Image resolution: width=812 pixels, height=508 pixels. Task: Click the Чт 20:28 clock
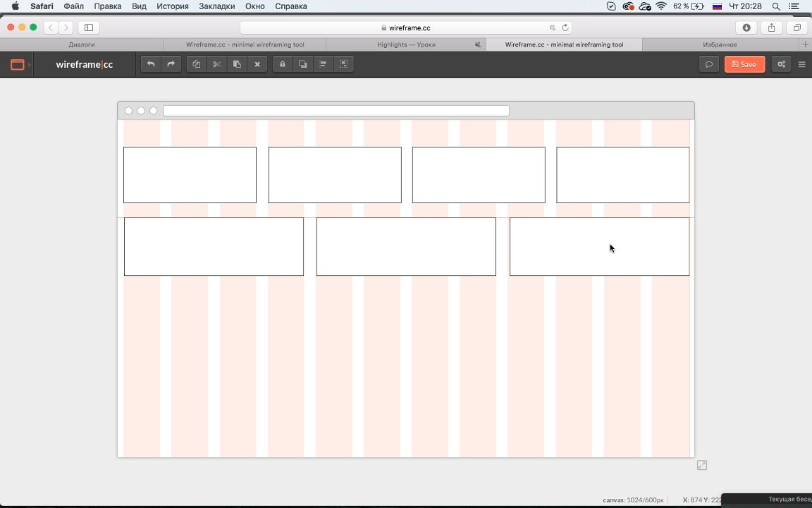click(745, 6)
